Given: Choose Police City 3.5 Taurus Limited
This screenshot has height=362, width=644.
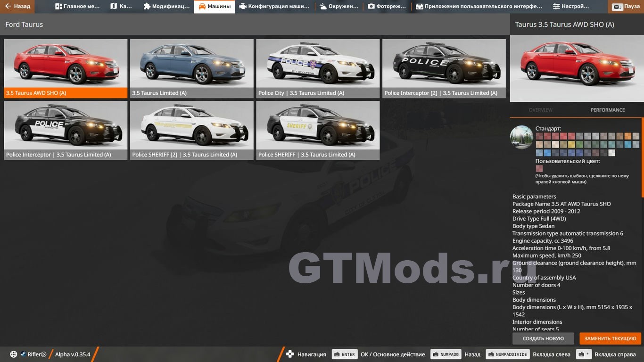Looking at the screenshot, I should [x=318, y=68].
